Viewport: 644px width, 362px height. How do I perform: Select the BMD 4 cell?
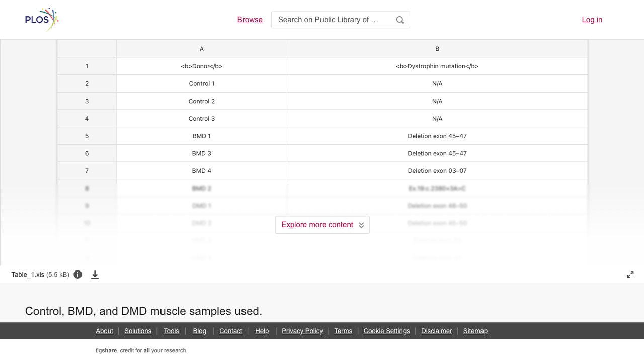pos(202,171)
